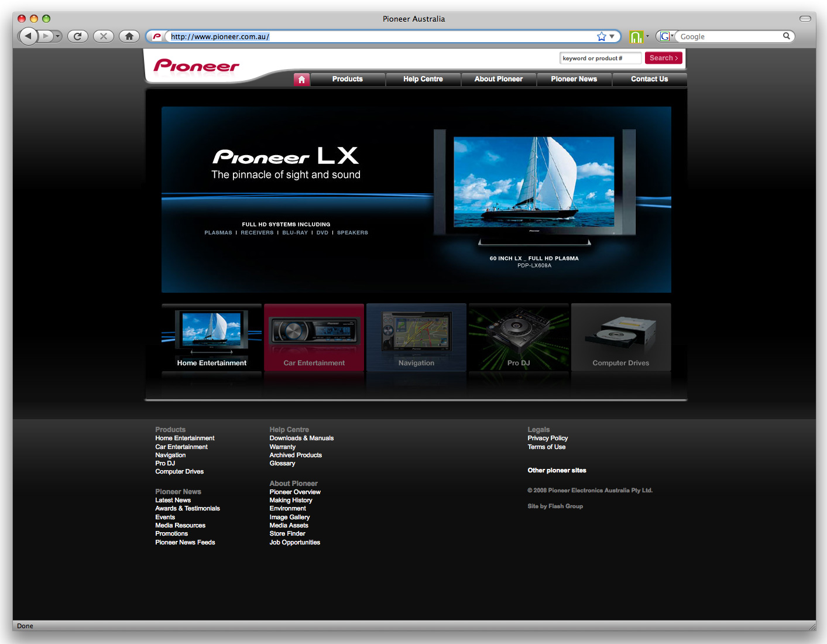
Task: Open footer Computer Drives link
Action: tap(180, 471)
